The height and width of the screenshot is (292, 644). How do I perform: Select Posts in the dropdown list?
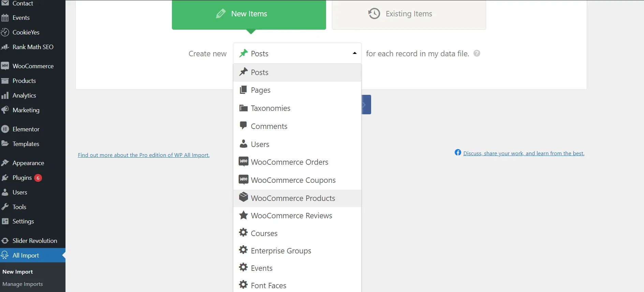point(297,72)
